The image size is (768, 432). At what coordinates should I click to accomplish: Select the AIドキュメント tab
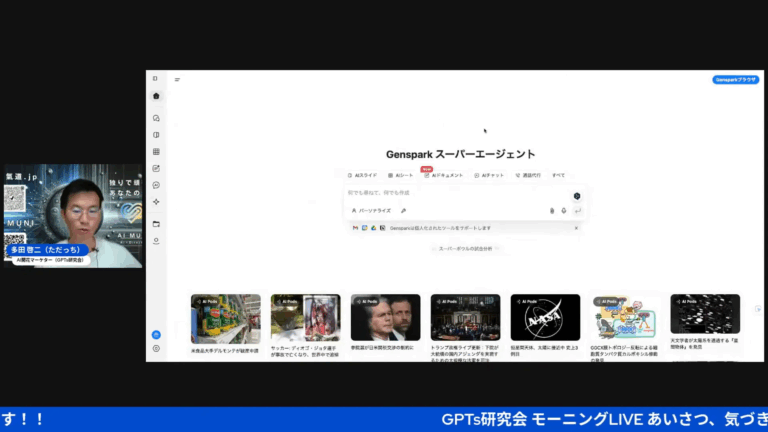click(x=444, y=175)
